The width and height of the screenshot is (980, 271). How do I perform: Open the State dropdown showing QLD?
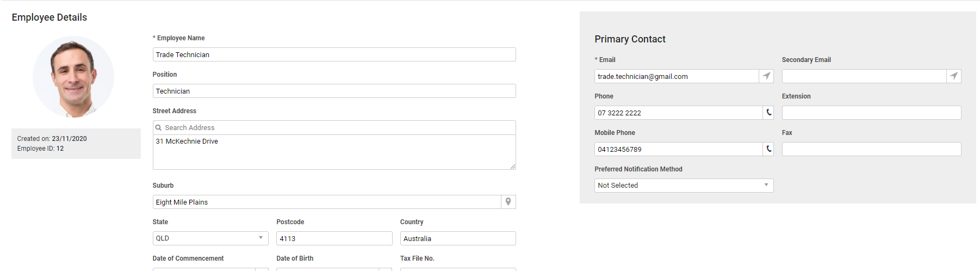tap(210, 238)
